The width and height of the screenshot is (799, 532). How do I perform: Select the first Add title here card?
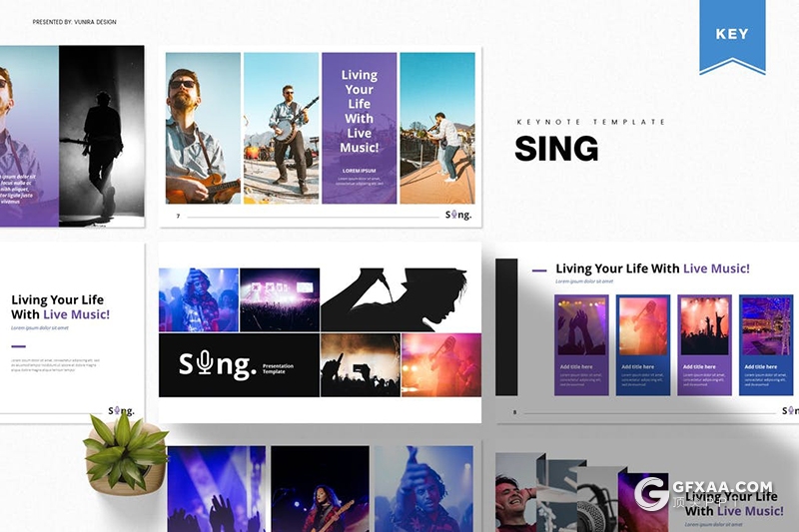pos(581,344)
